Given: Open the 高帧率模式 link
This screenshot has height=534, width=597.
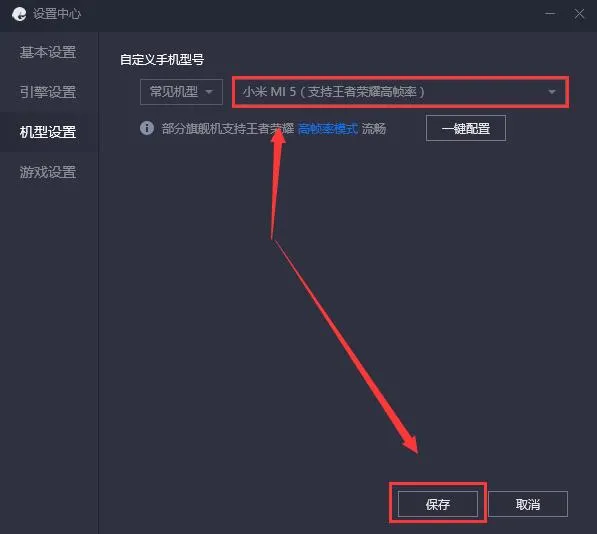Looking at the screenshot, I should (x=328, y=129).
